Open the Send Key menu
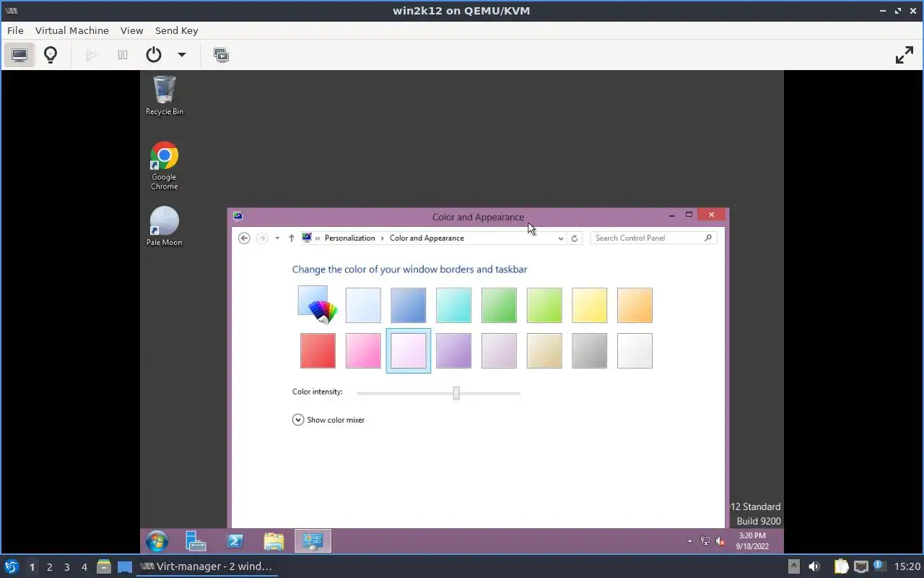The height and width of the screenshot is (578, 924). pyautogui.click(x=176, y=30)
